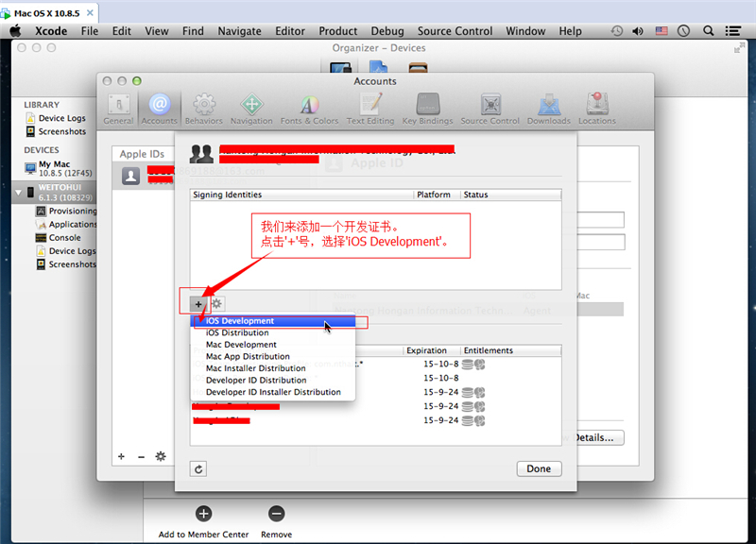
Task: Select Device Logs under WEITOHUI
Action: 66,251
